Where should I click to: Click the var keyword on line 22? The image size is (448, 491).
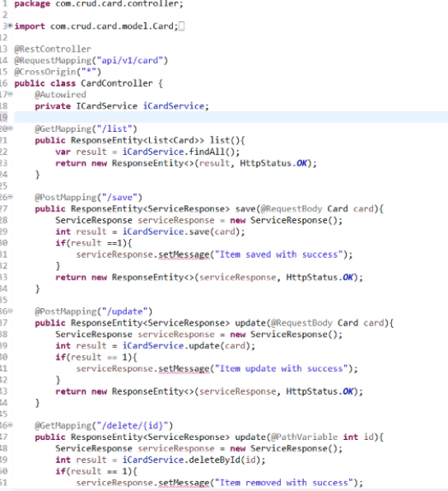coord(63,152)
